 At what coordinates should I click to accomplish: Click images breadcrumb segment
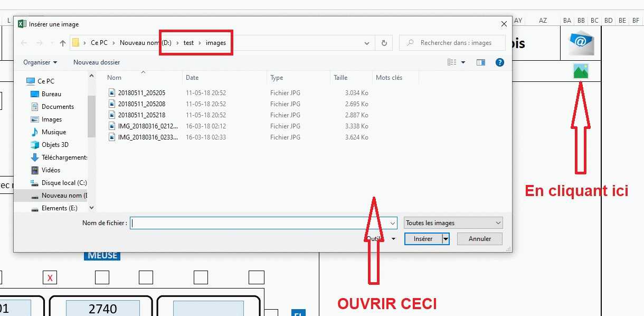pyautogui.click(x=216, y=43)
